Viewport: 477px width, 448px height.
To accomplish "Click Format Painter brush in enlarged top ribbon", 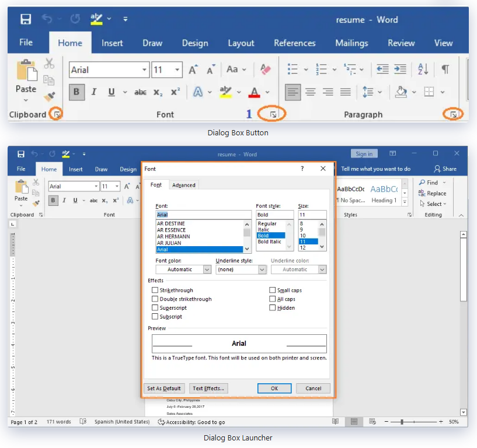I will [49, 96].
